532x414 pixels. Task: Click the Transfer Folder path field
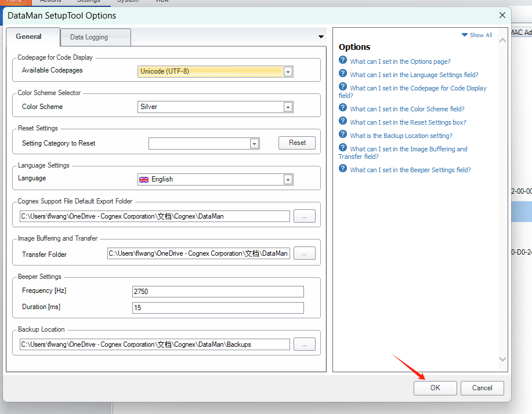point(198,253)
